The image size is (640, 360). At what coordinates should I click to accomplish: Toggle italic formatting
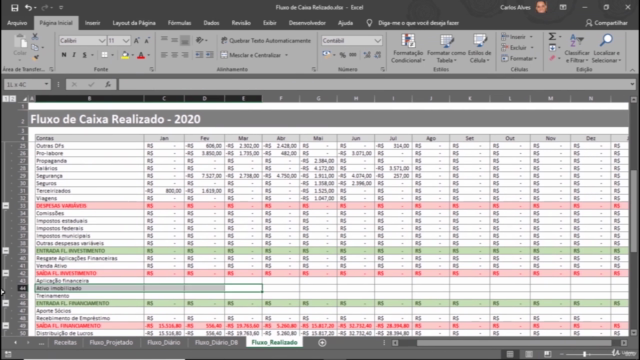click(74, 55)
